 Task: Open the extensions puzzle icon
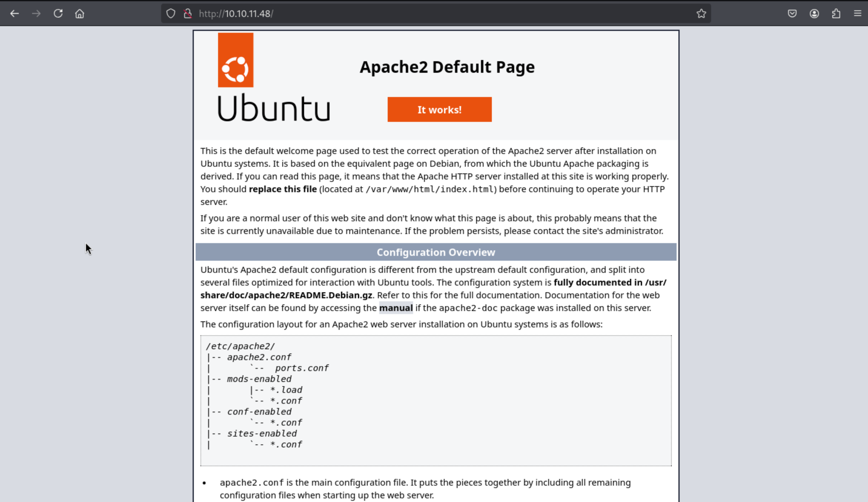[x=836, y=14]
